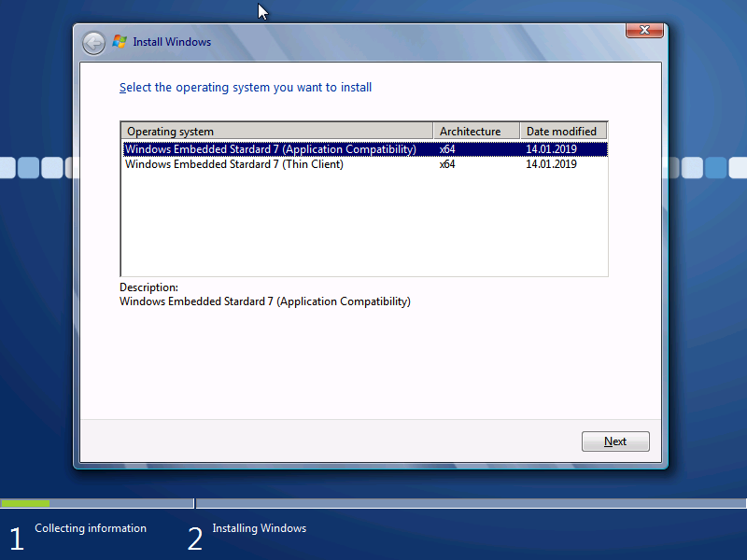Click the description text below the list
Image resolution: width=747 pixels, height=560 pixels.
coord(265,301)
